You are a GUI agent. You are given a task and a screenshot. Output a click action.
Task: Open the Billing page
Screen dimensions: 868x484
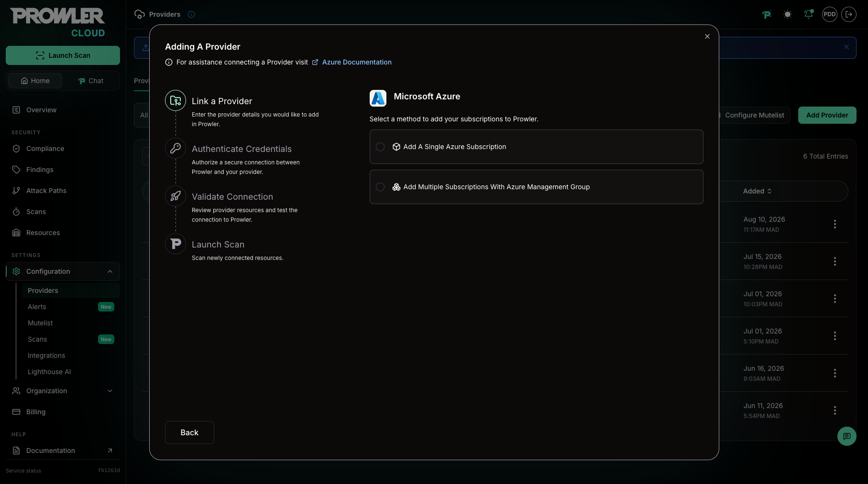pyautogui.click(x=63, y=412)
